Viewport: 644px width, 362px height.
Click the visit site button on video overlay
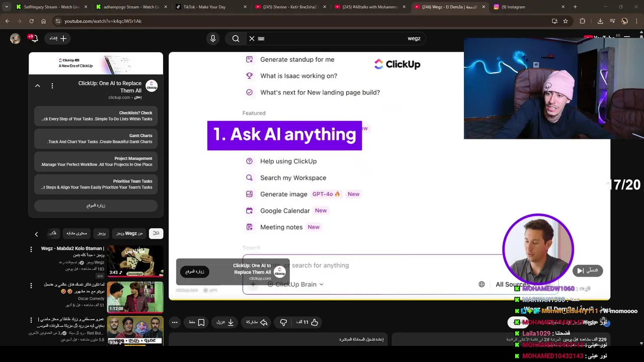tap(195, 271)
